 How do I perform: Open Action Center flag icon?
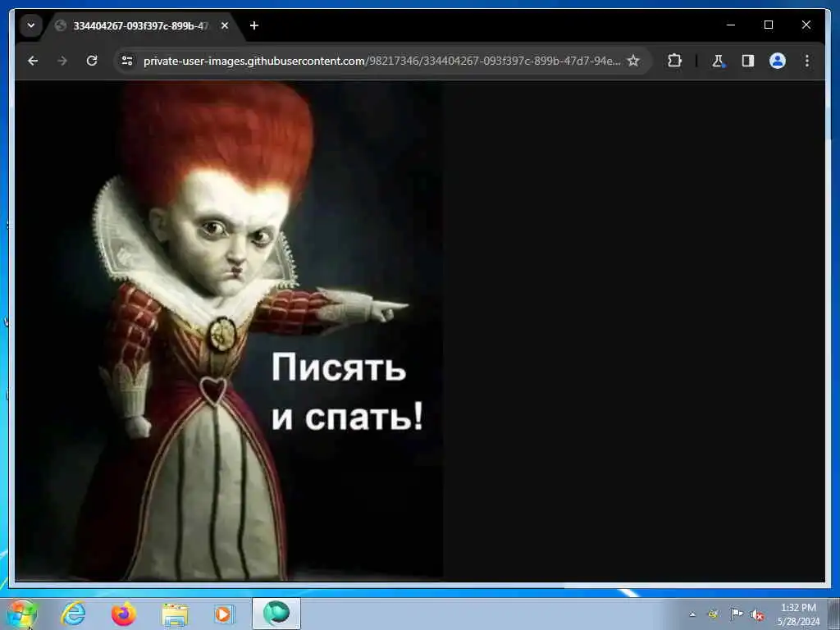tap(737, 614)
